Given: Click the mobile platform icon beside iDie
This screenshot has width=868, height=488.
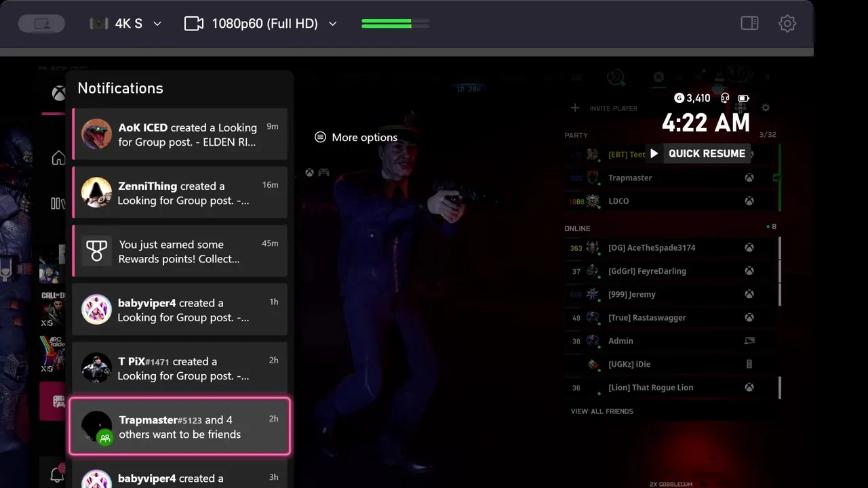Looking at the screenshot, I should point(749,365).
